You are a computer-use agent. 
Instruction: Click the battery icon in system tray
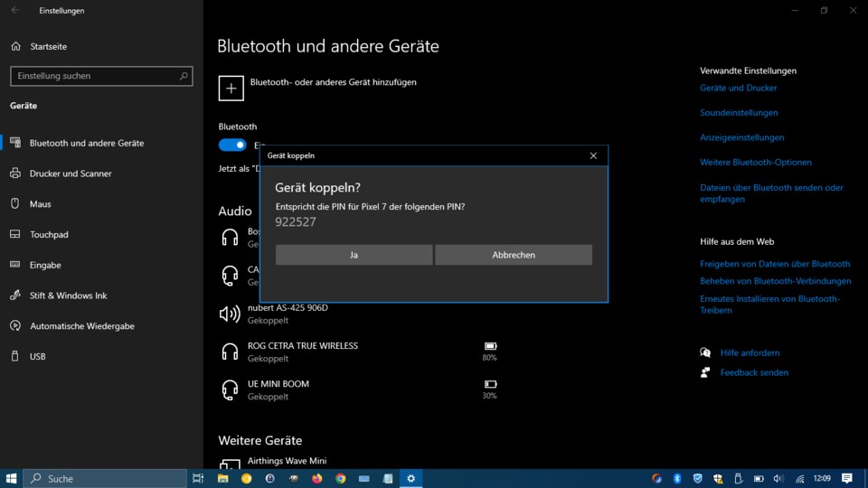tap(759, 479)
